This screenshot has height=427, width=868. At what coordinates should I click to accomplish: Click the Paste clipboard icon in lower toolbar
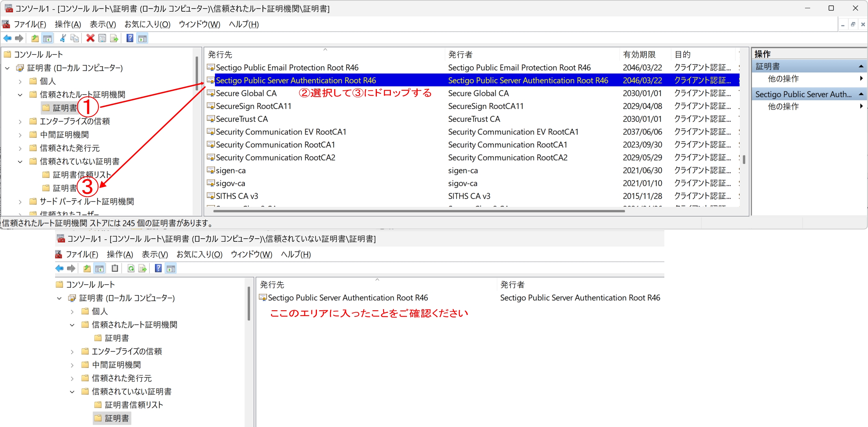[115, 268]
